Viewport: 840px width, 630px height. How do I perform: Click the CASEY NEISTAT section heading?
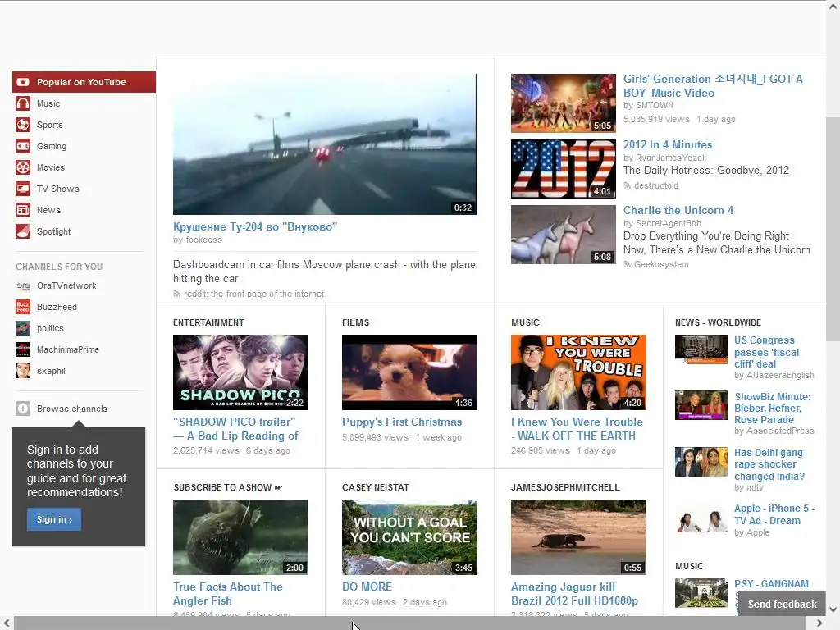pyautogui.click(x=376, y=487)
